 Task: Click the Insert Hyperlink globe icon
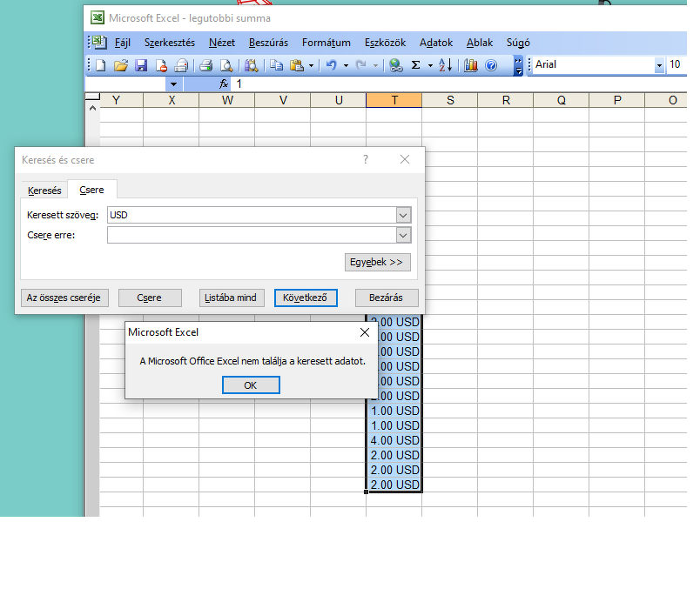(396, 65)
